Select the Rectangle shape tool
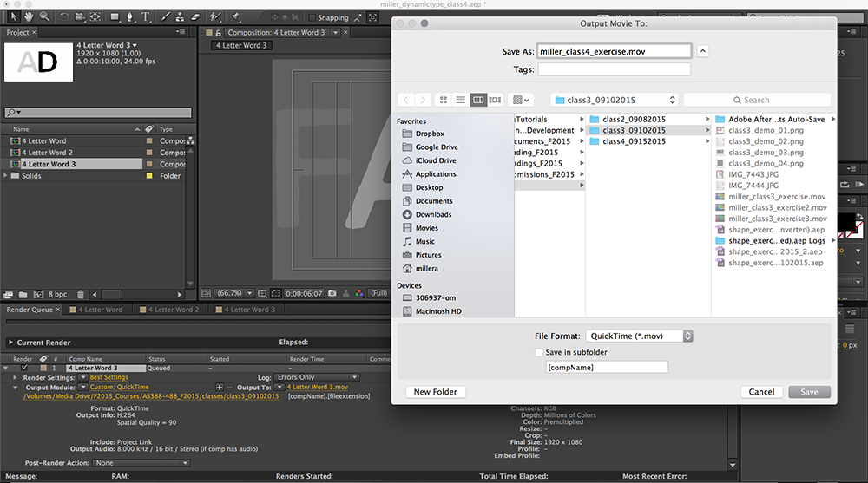Screen dimensions: 868x483 click(x=115, y=17)
